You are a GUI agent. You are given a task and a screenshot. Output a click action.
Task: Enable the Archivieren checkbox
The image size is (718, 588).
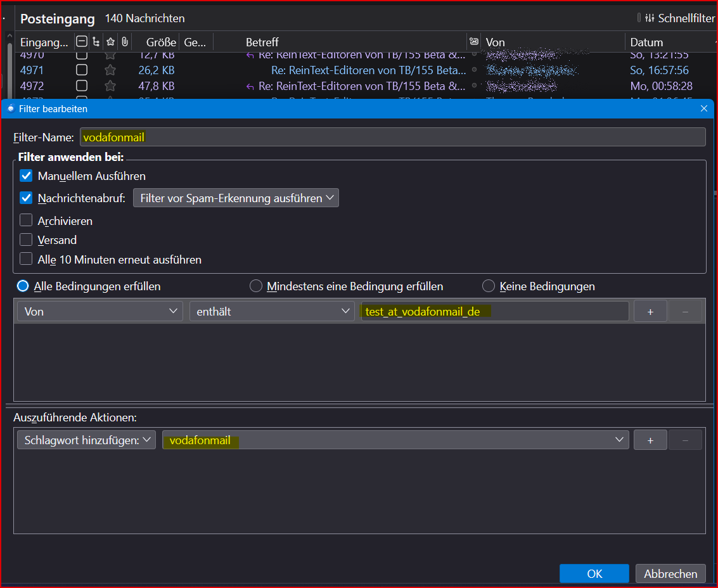(26, 220)
